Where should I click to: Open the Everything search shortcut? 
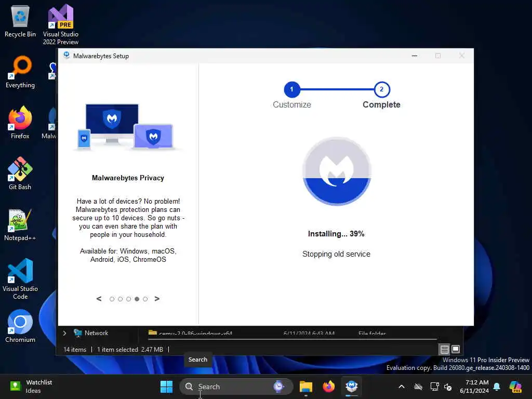(20, 72)
